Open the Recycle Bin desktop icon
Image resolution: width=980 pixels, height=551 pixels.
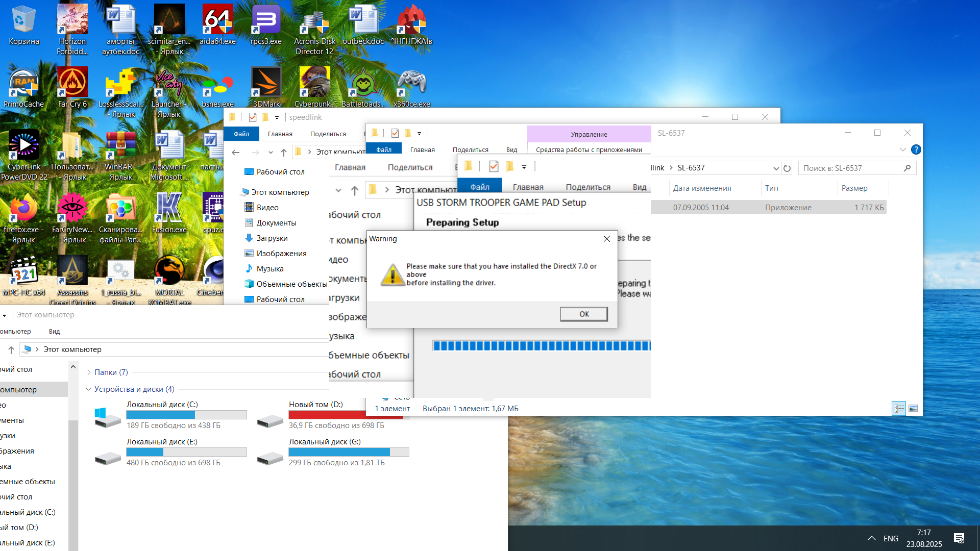click(x=23, y=20)
